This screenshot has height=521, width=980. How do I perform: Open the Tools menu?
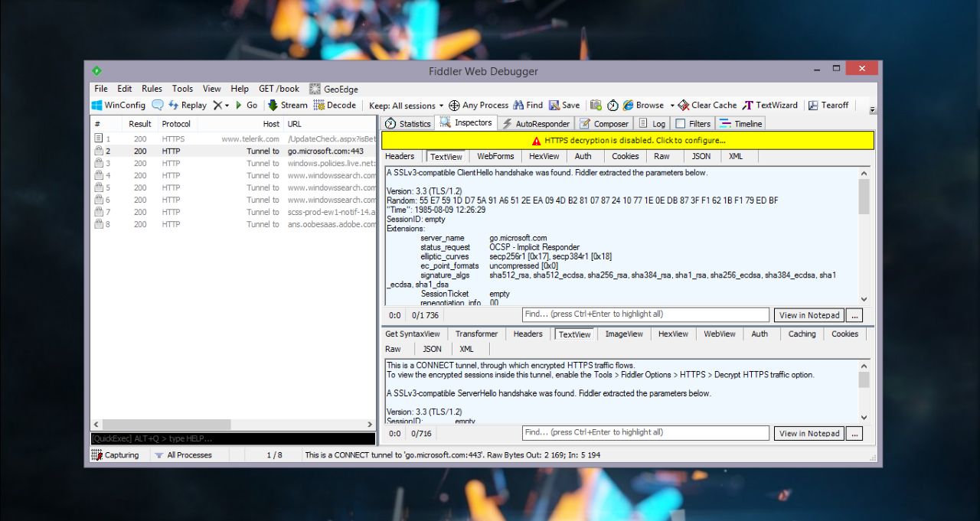(x=182, y=89)
